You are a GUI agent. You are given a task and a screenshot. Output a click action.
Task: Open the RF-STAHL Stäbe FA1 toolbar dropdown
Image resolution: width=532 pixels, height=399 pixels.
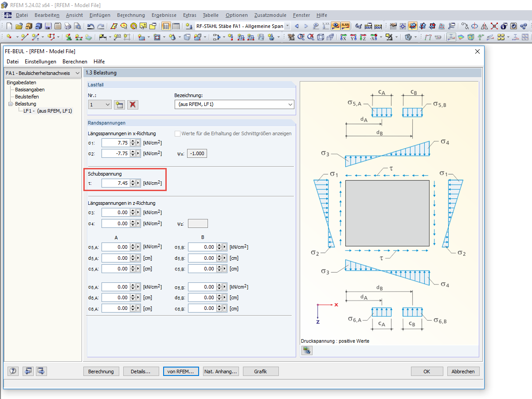click(x=288, y=26)
